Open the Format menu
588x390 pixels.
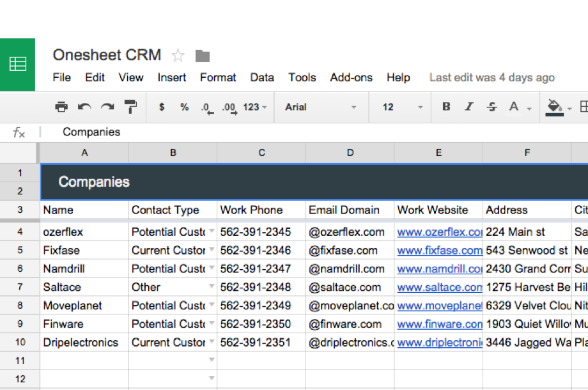coord(218,77)
